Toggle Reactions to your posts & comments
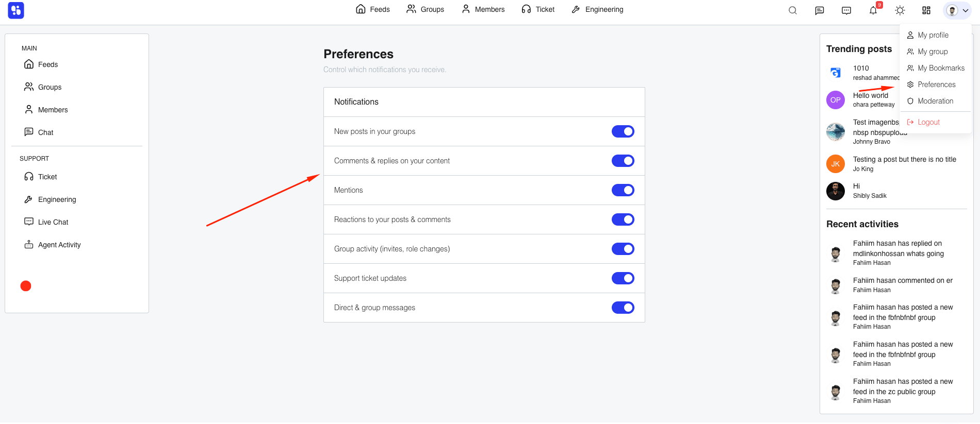The width and height of the screenshot is (980, 424). coord(623,219)
